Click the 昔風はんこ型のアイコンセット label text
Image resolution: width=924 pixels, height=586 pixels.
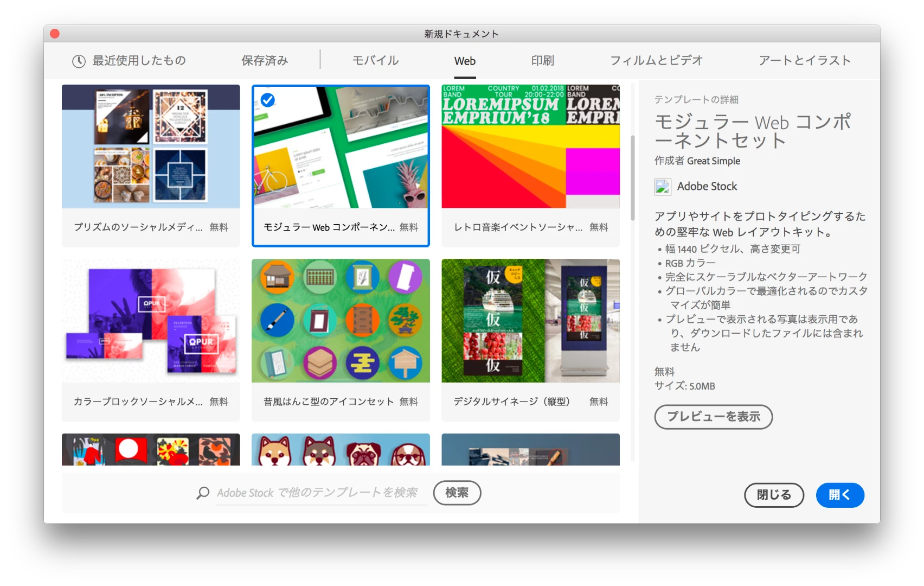click(329, 402)
